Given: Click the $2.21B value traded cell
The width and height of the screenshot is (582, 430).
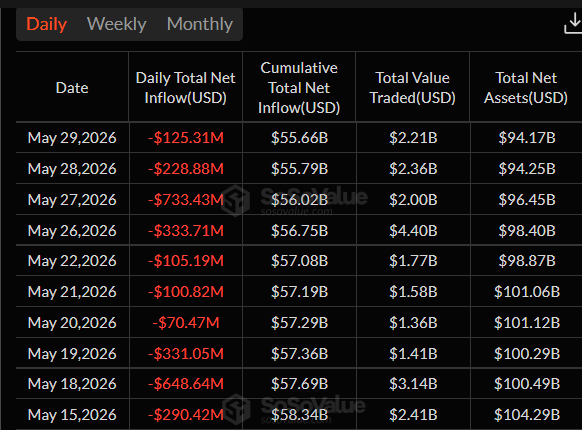Looking at the screenshot, I should [413, 138].
